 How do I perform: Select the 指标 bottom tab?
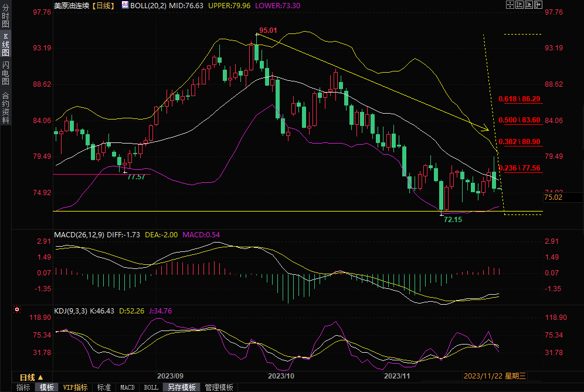(23, 387)
